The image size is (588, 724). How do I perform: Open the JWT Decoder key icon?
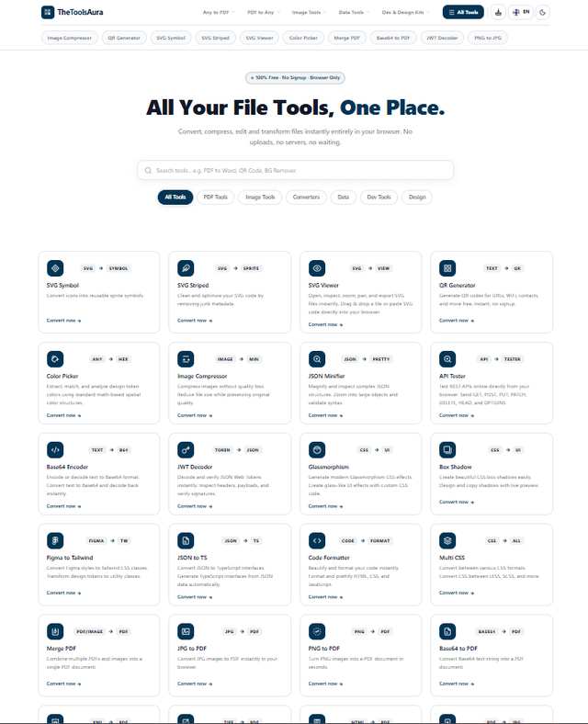click(186, 449)
